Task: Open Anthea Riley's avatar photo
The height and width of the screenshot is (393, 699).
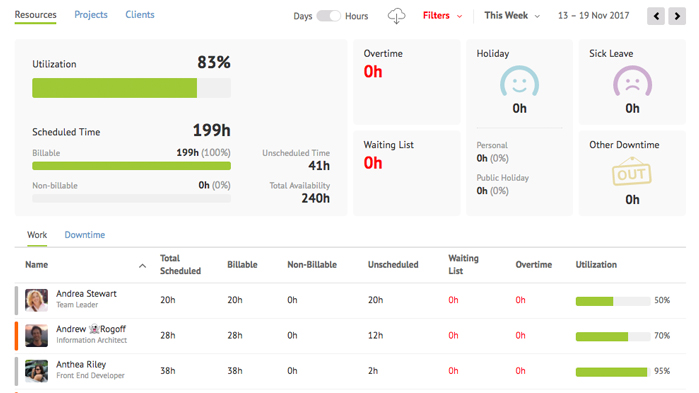Action: [x=36, y=371]
